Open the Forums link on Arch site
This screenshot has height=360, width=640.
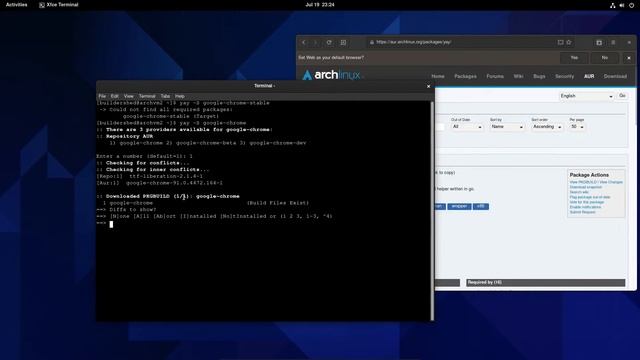click(x=495, y=76)
